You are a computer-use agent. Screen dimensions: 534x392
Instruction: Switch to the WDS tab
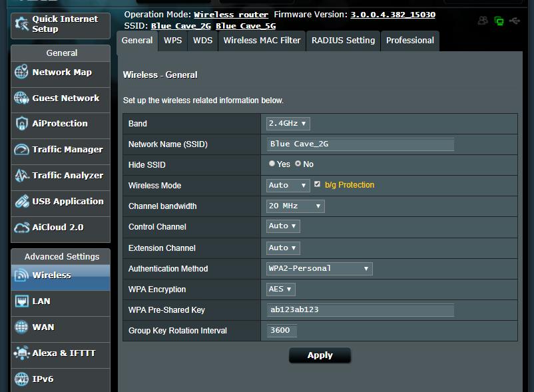[x=202, y=41]
